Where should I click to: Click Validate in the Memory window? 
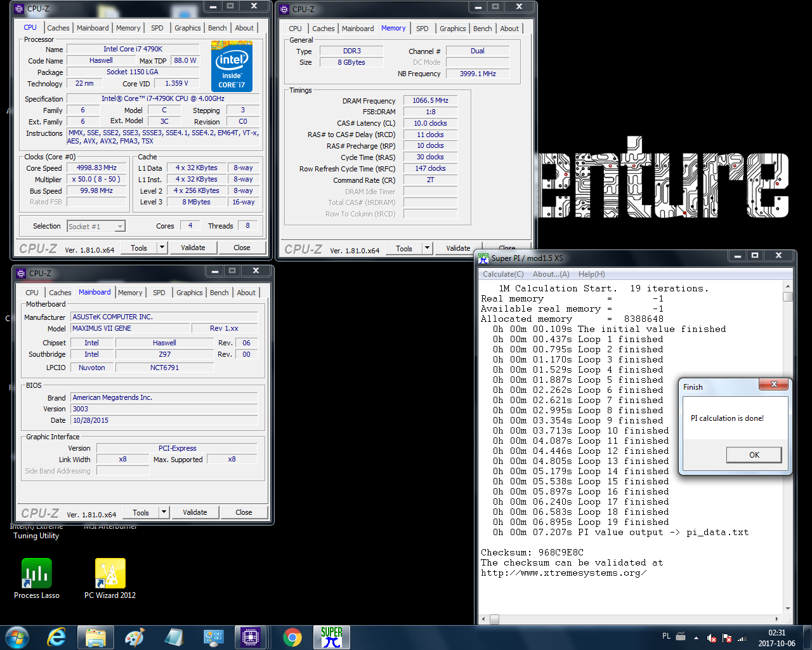tap(458, 248)
